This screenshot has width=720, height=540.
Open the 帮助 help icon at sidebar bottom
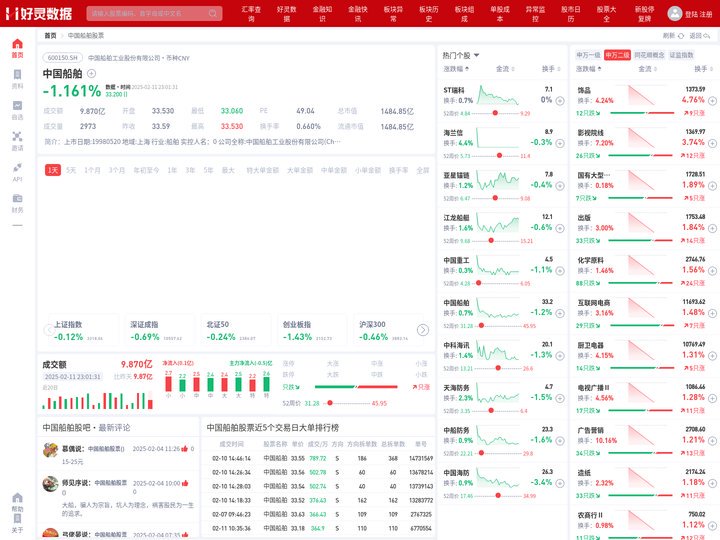[17, 497]
